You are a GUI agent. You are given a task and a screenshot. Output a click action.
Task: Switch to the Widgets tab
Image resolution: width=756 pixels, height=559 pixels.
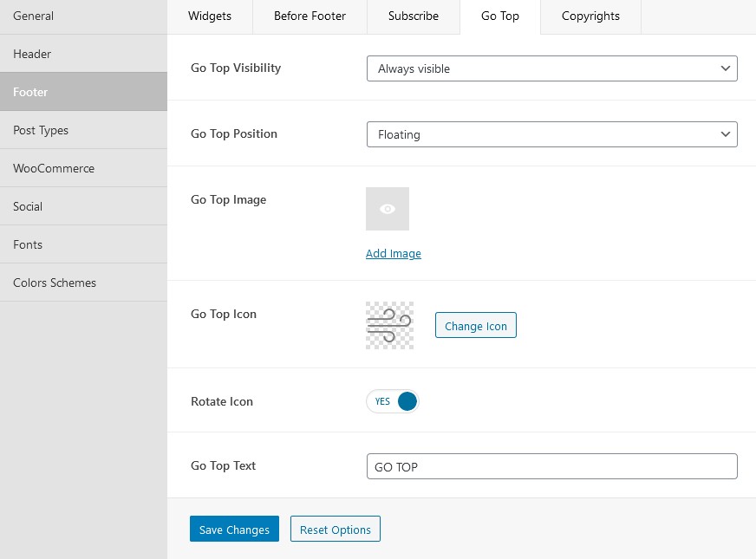click(210, 16)
